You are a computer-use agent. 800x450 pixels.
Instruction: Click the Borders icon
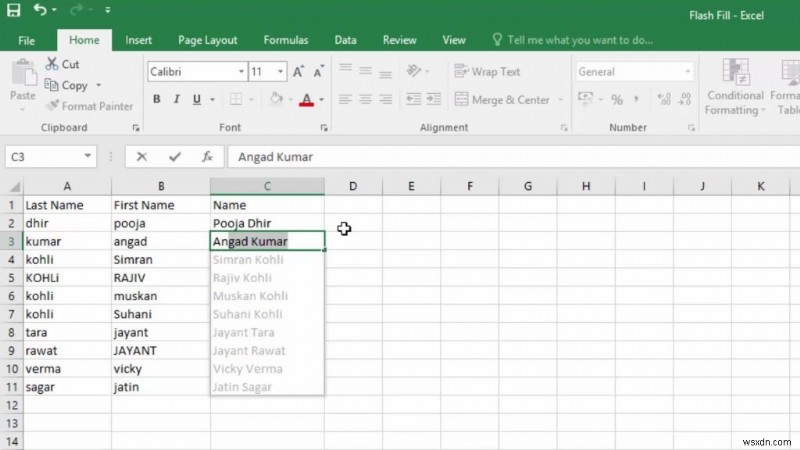(x=236, y=99)
